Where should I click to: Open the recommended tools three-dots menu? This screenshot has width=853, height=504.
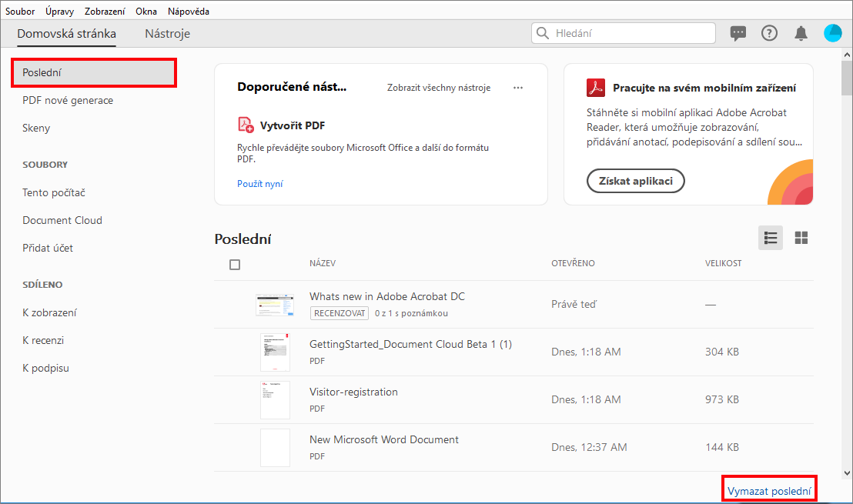click(x=518, y=88)
